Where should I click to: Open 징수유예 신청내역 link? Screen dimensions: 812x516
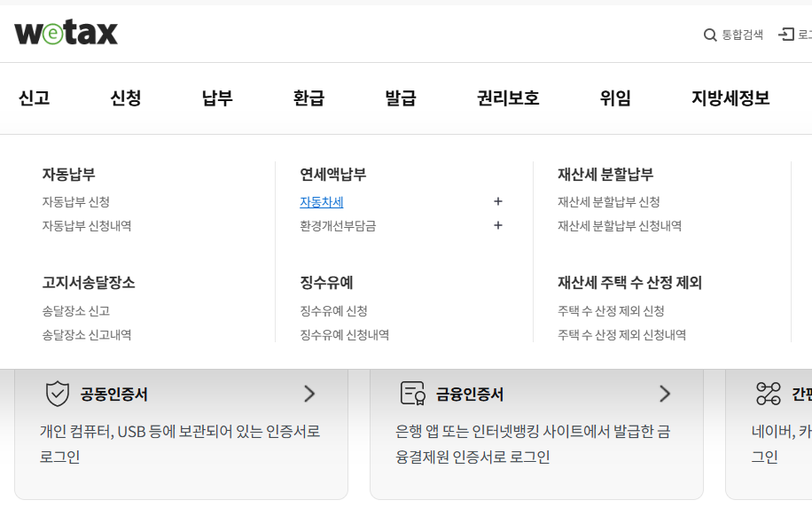point(344,335)
